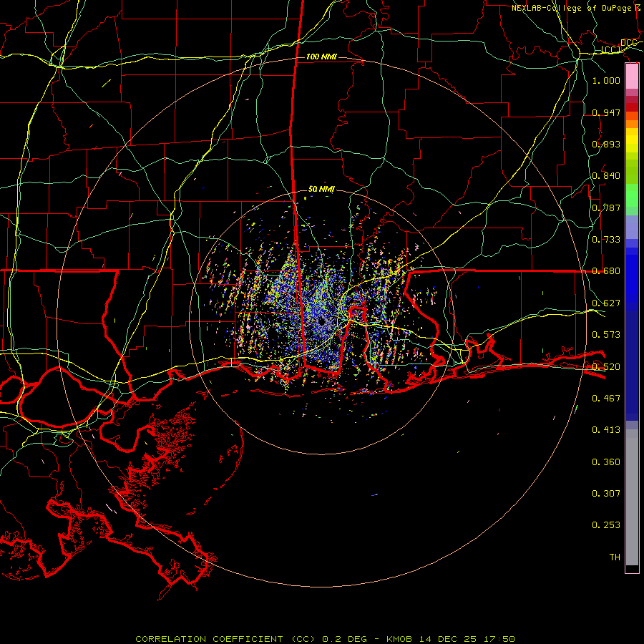
Task: Pick the gray color bar segment
Action: 632,497
